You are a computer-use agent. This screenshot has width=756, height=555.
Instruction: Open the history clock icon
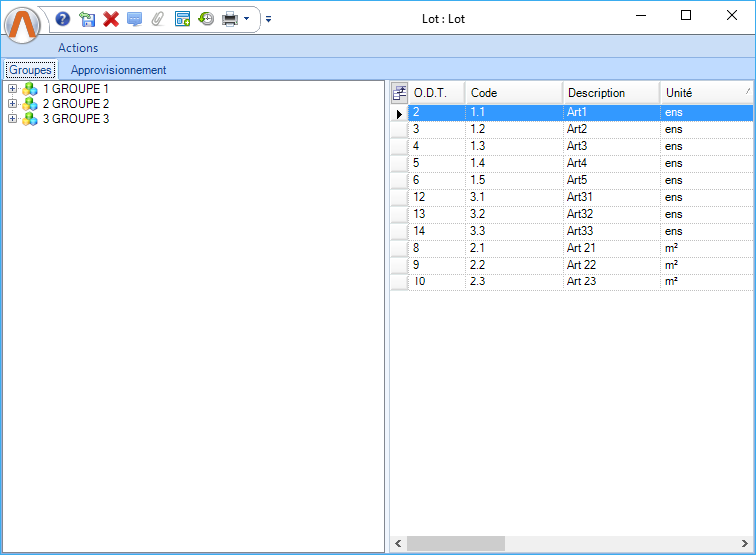click(x=206, y=19)
